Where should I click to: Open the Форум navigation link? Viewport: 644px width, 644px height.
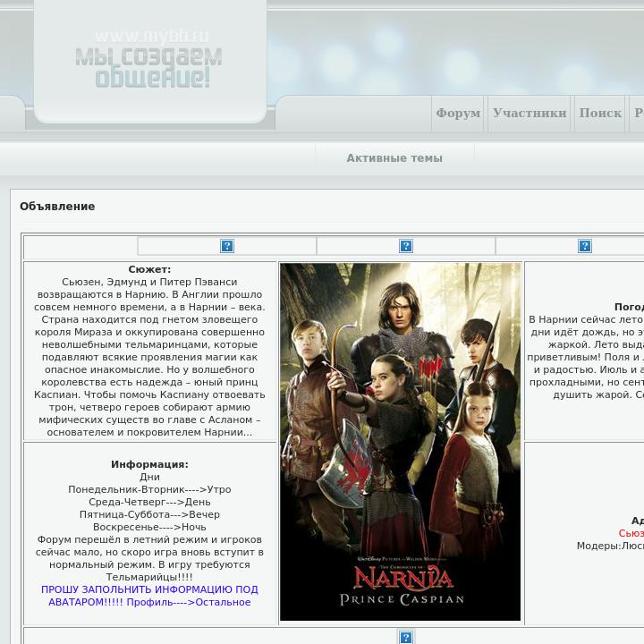pos(458,113)
